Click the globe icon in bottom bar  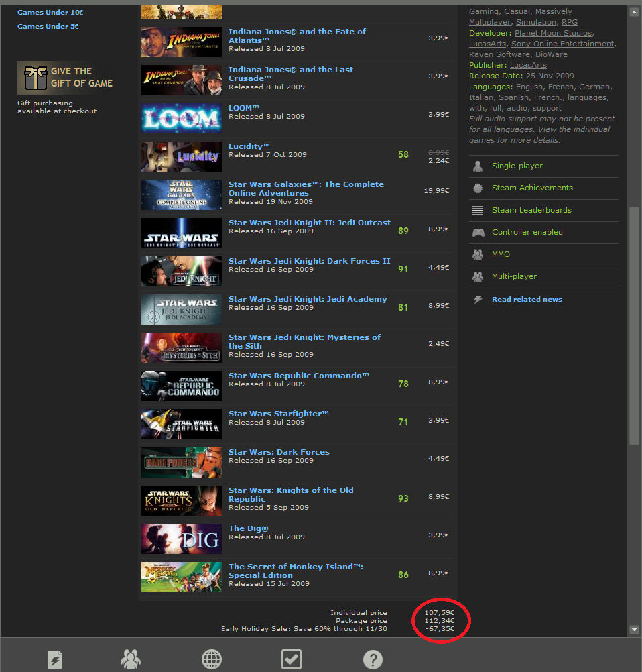212,659
